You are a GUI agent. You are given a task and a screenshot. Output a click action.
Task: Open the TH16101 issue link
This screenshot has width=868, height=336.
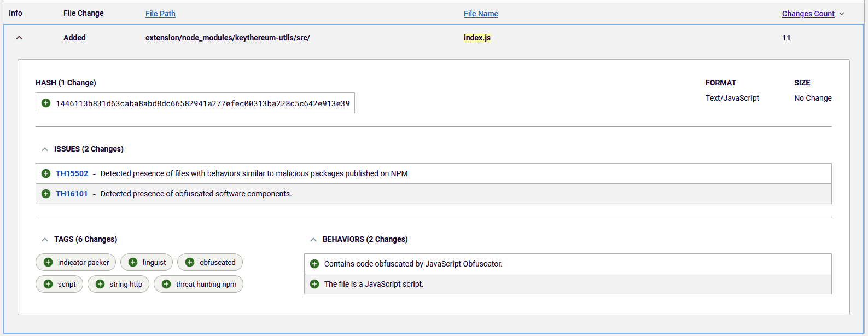(72, 194)
